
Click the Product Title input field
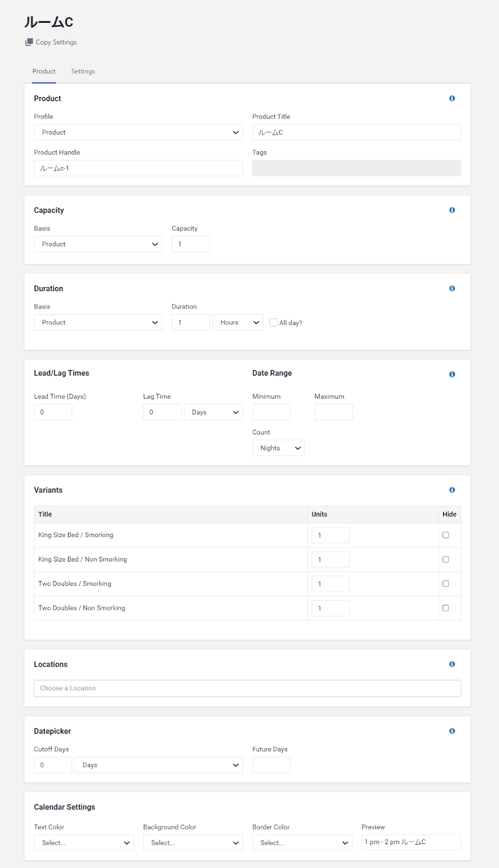(356, 132)
